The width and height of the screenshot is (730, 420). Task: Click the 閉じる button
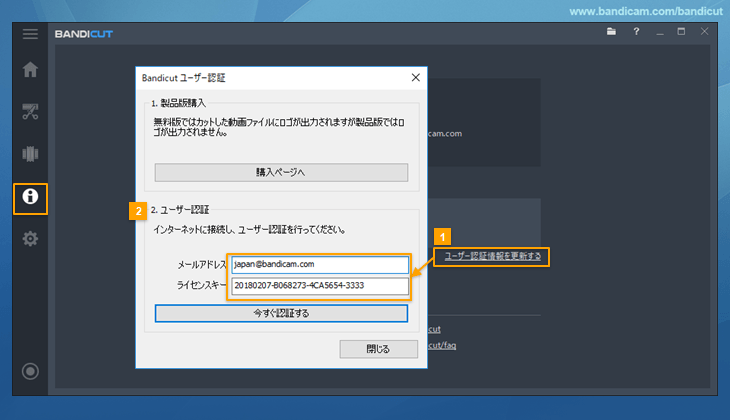(379, 349)
